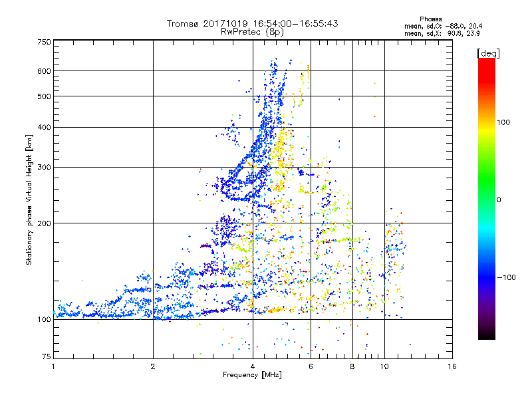
Task: Click the 'Stationary phase Virtual Height [km]' axis label
Action: (29, 199)
